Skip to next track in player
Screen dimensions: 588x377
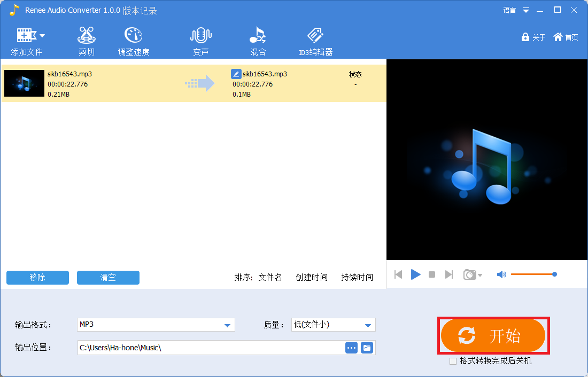coord(449,274)
